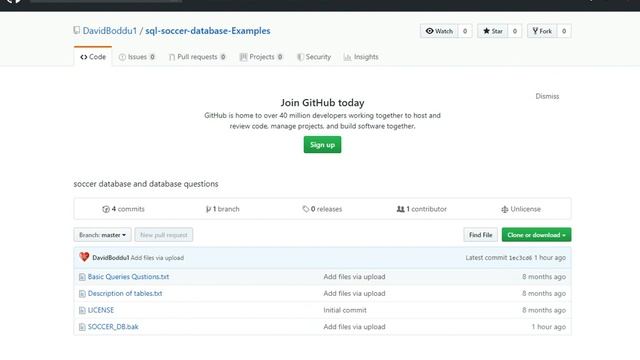This screenshot has height=360, width=640.
Task: Click the Watch button
Action: (439, 31)
